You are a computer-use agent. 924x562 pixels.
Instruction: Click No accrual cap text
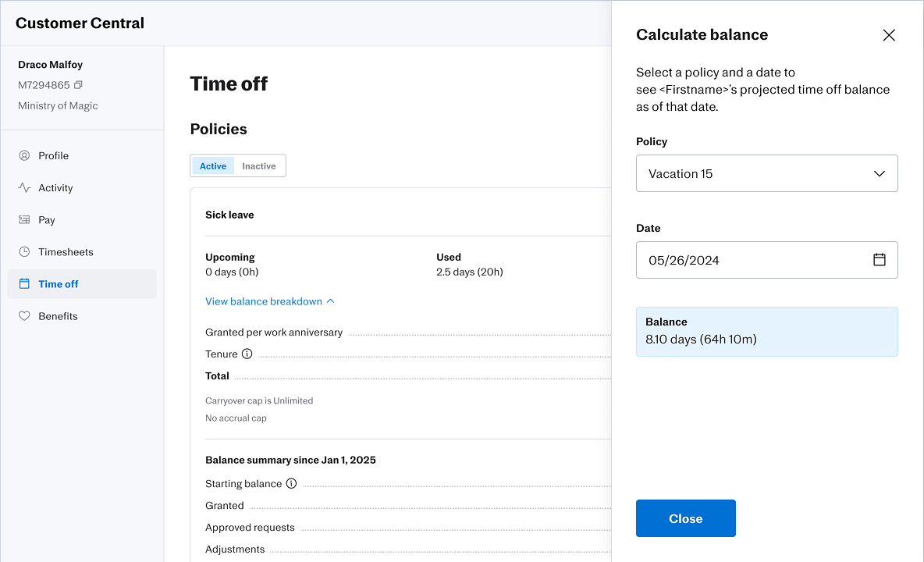tap(236, 418)
